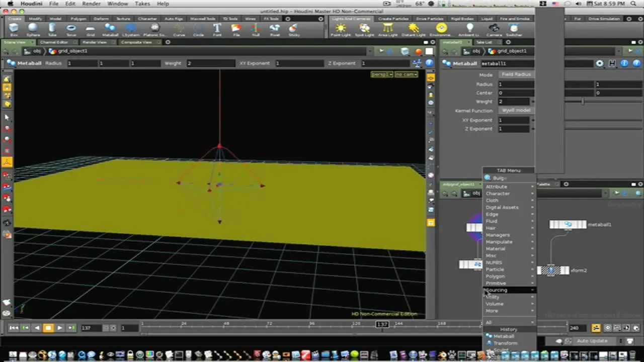
Task: Click the xform2 node
Action: click(553, 270)
